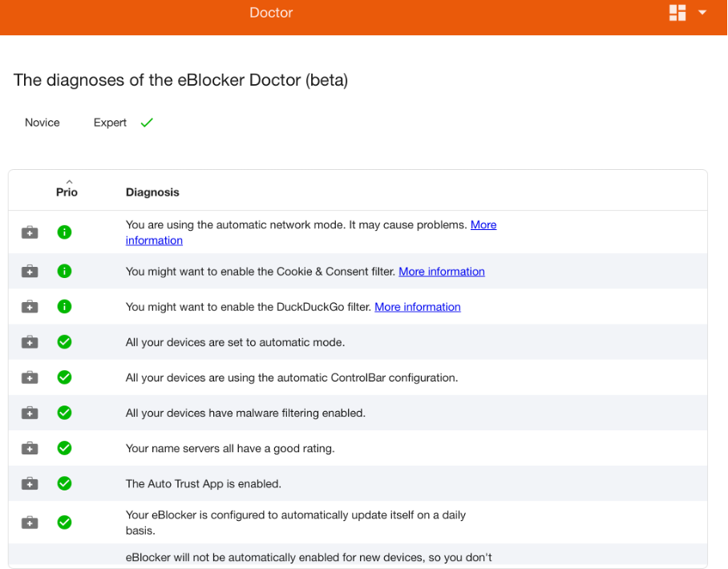728x569 pixels.
Task: Click the medkit icon in the DuckDuckGo filter row
Action: pyautogui.click(x=30, y=306)
